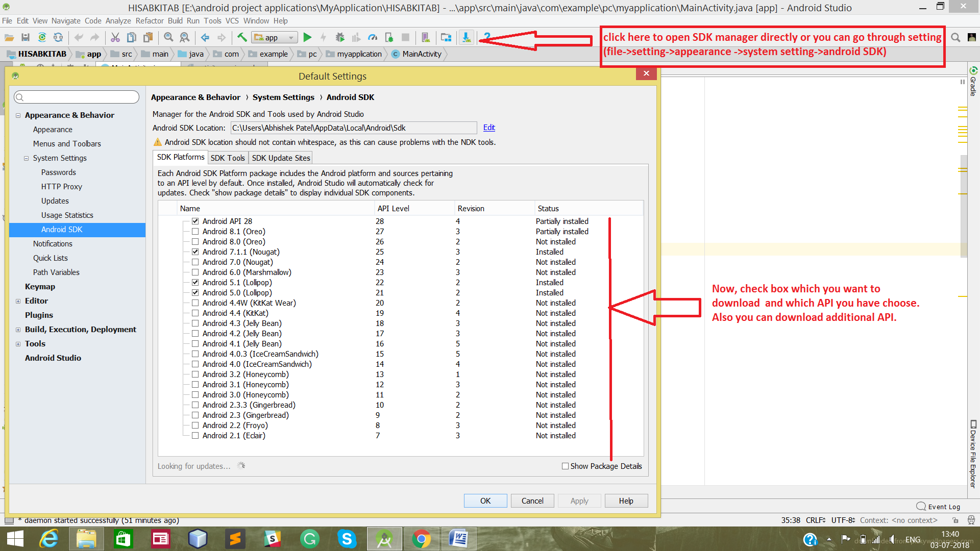Click the Find magnifier icon
The image size is (980, 551).
coord(168,37)
